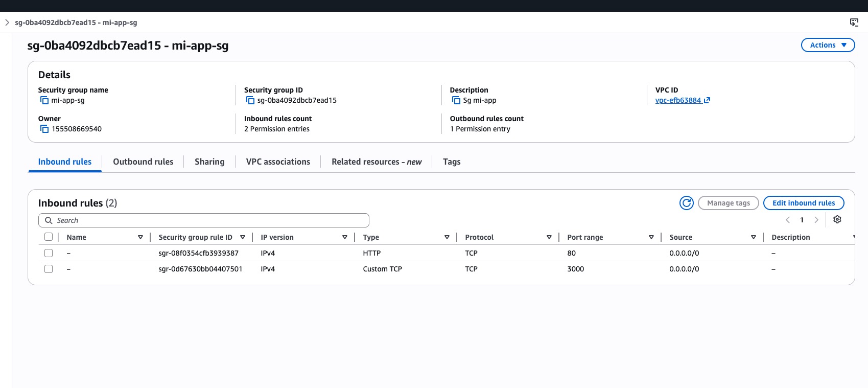The height and width of the screenshot is (388, 868).
Task: Click rule ID sgr-08f0354cfb3939387
Action: coord(199,253)
